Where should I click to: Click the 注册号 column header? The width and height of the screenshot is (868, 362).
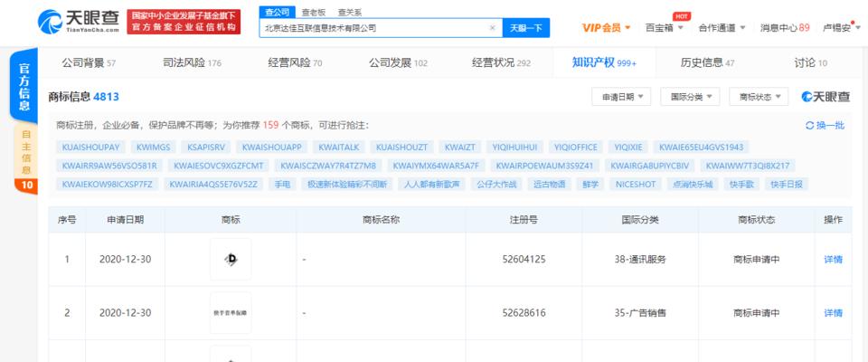click(524, 220)
